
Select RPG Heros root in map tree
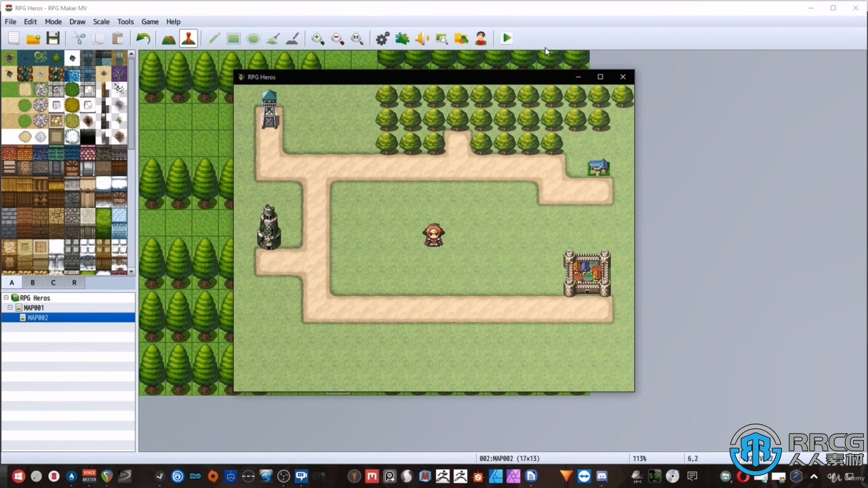pos(35,298)
